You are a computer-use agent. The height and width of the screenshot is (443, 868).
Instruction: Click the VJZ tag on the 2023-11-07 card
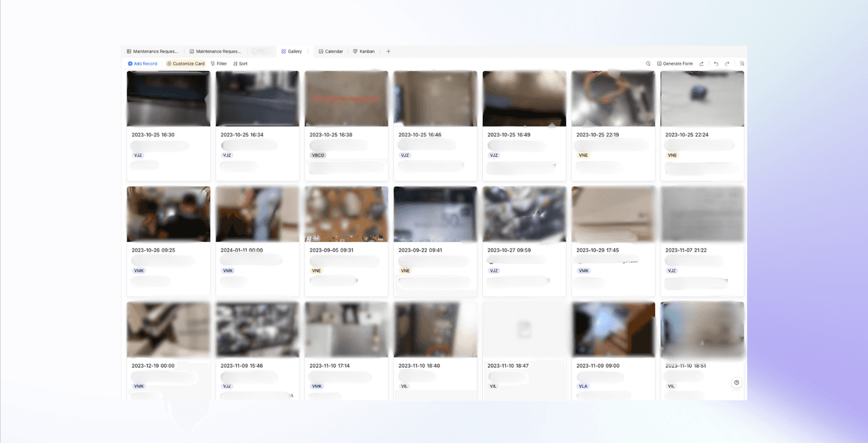[x=672, y=271]
